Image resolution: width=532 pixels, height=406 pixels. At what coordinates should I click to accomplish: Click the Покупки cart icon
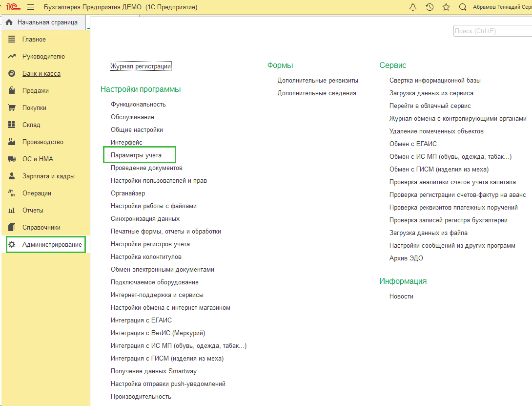[12, 107]
